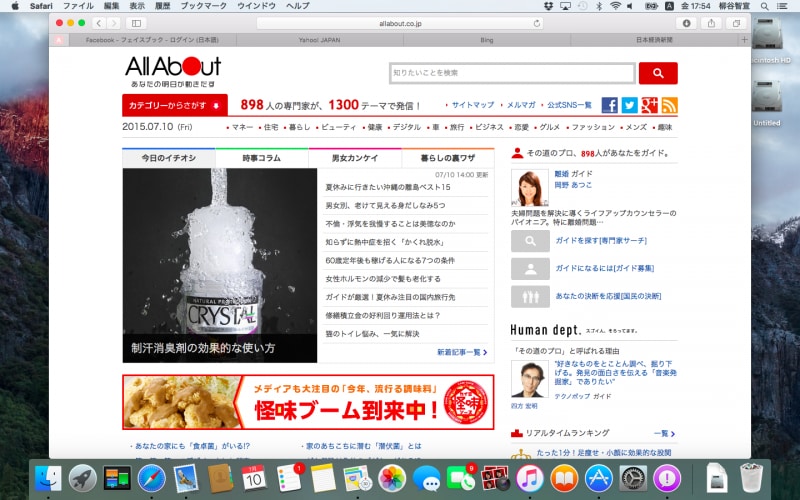Show all tabs overview button
800x500 pixels.
click(736, 23)
